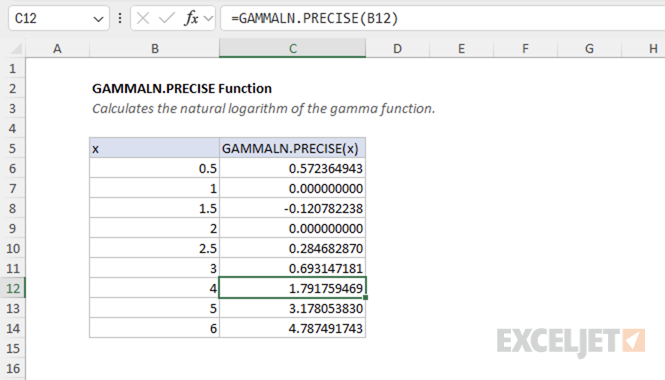Select row 8 header

[x=13, y=208]
